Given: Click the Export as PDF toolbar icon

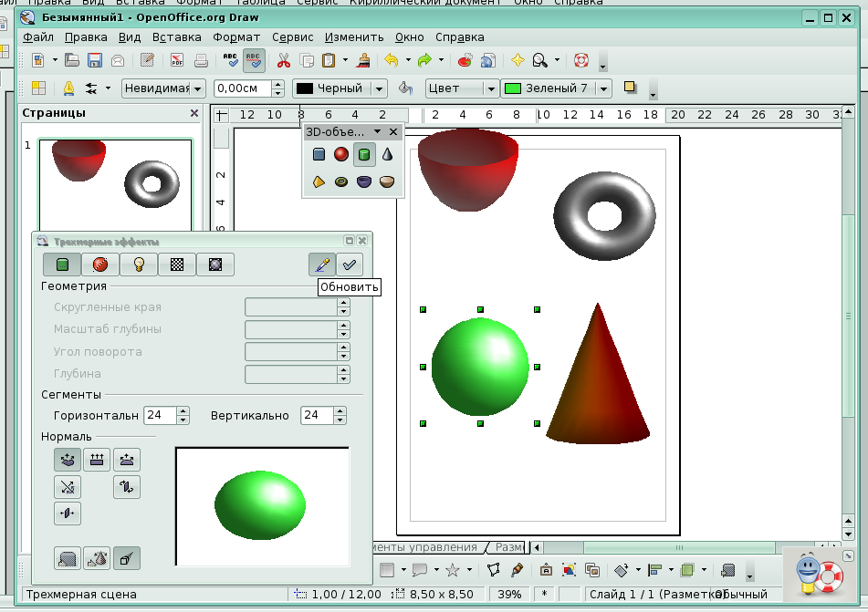Looking at the screenshot, I should click(177, 61).
